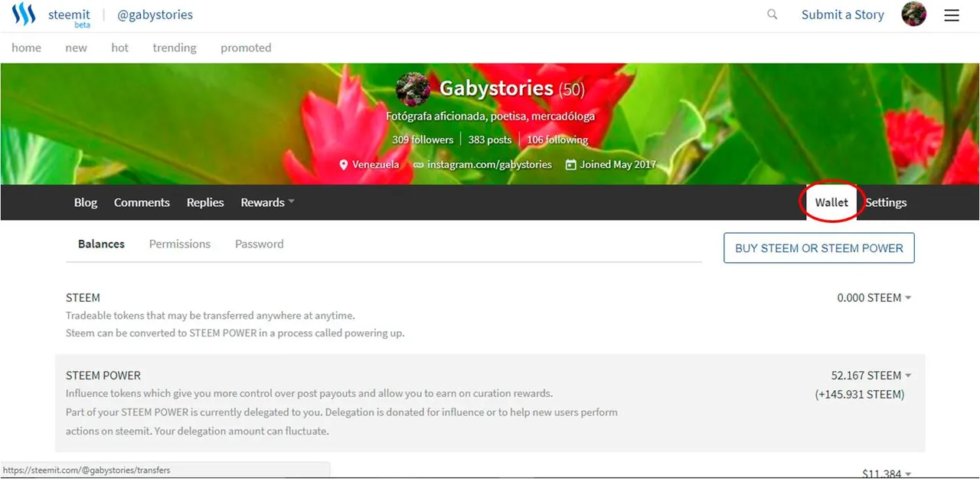Open the hamburger menu icon

tap(952, 15)
